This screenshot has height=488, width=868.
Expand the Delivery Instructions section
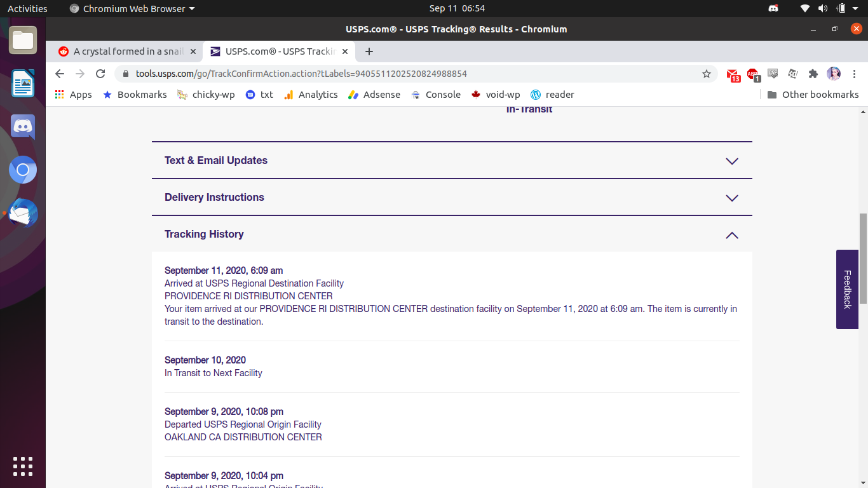[x=732, y=198]
